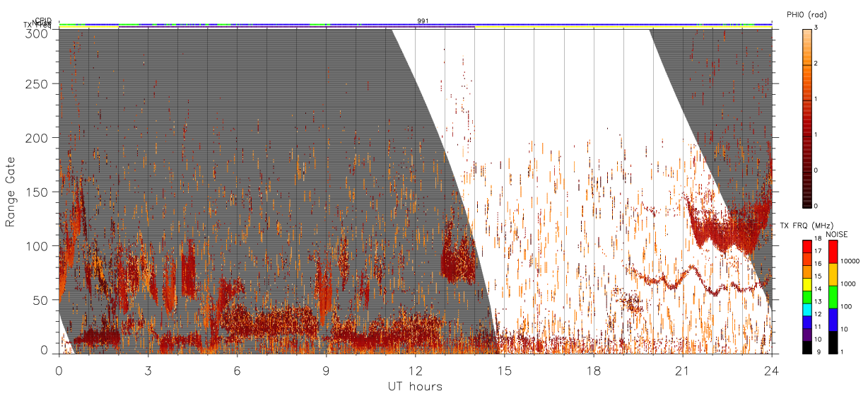This screenshot has width=868, height=401.
Task: Click the NOISE legend value '10000'
Action: (850, 262)
